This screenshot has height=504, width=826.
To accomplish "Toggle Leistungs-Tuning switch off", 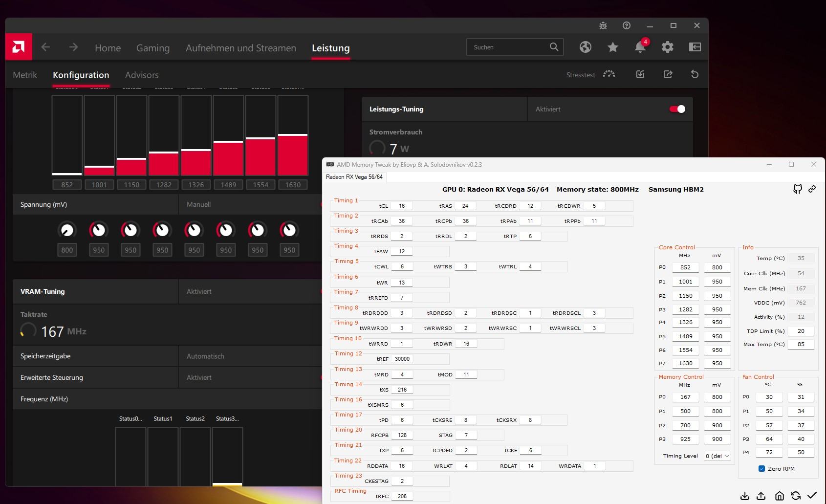I will click(x=677, y=109).
